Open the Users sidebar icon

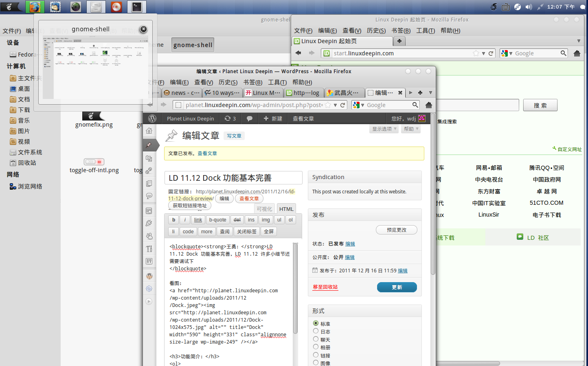coord(149,236)
